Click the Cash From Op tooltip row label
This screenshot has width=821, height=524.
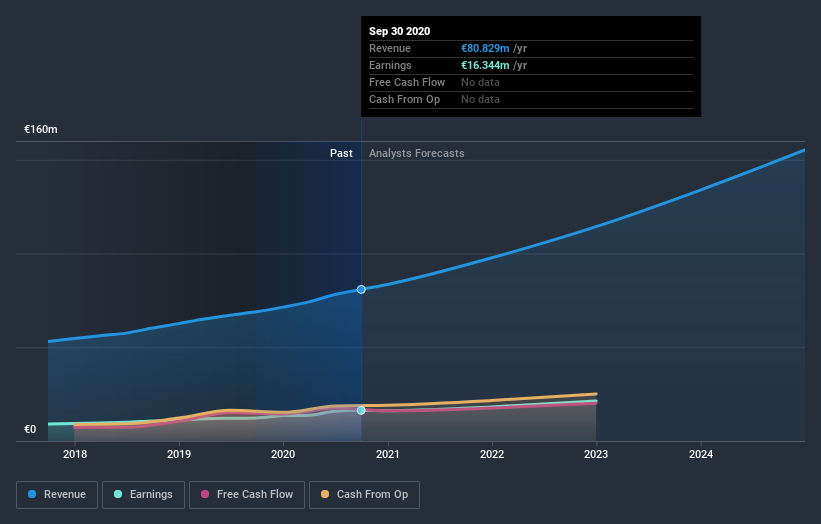click(x=404, y=99)
